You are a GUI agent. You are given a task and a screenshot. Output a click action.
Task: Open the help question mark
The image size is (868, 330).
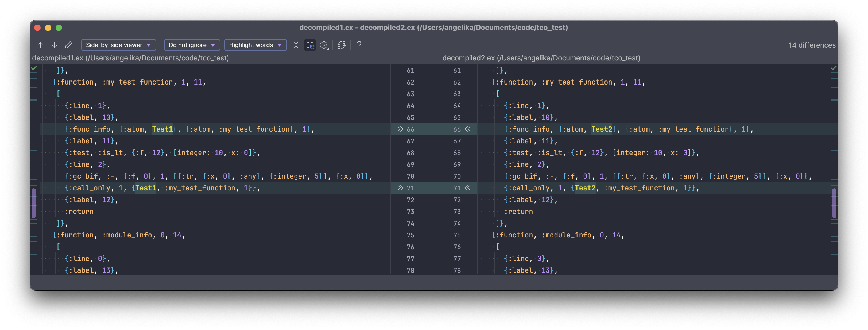pyautogui.click(x=359, y=45)
